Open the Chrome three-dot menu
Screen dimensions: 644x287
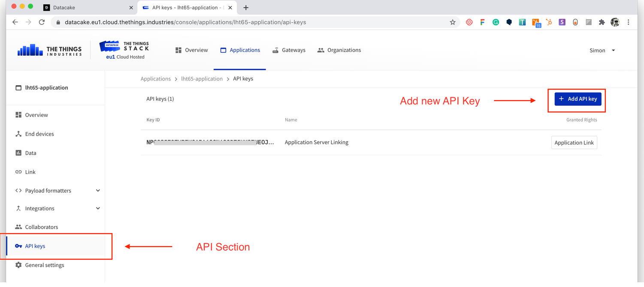coord(629,22)
